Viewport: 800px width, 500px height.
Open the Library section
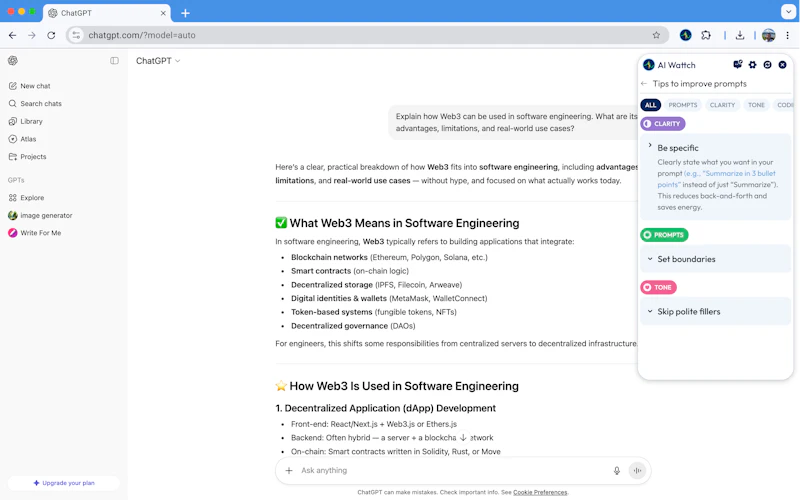point(26,121)
